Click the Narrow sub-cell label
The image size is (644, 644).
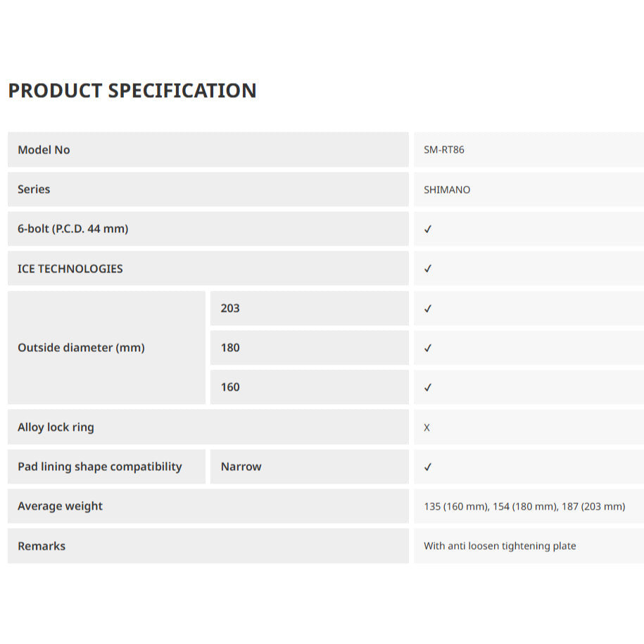click(241, 467)
